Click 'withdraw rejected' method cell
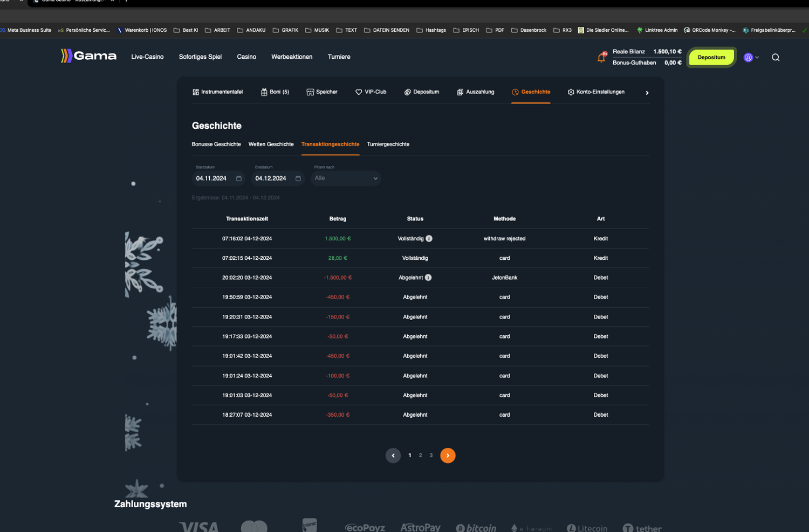 click(504, 239)
